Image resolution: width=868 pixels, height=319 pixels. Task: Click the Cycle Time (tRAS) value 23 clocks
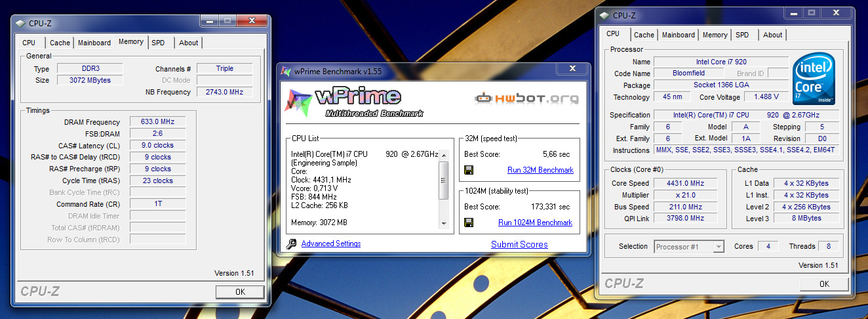click(157, 181)
